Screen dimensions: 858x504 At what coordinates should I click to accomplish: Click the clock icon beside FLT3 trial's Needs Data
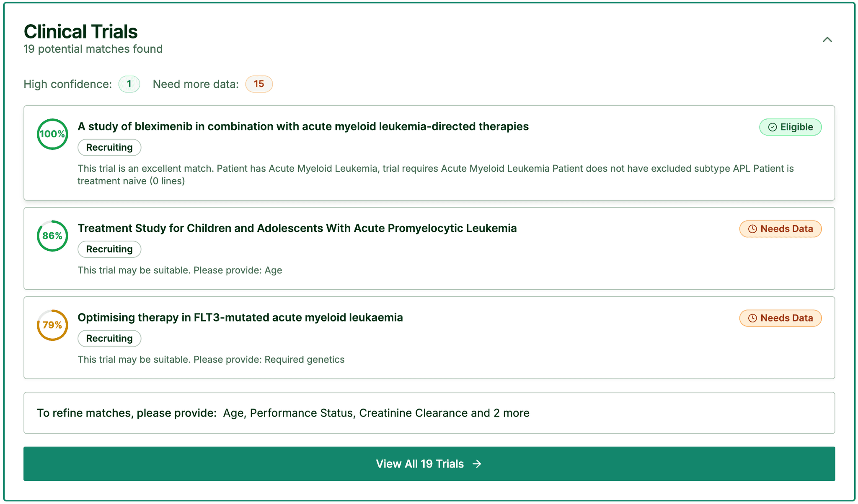point(752,318)
